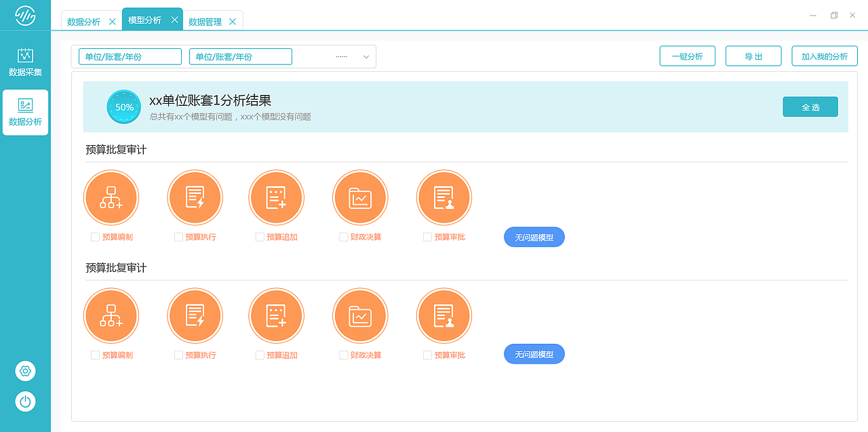Viewport: 868px width, 432px height.
Task: Tick 预算追加 checkbox in the first section
Action: (260, 237)
